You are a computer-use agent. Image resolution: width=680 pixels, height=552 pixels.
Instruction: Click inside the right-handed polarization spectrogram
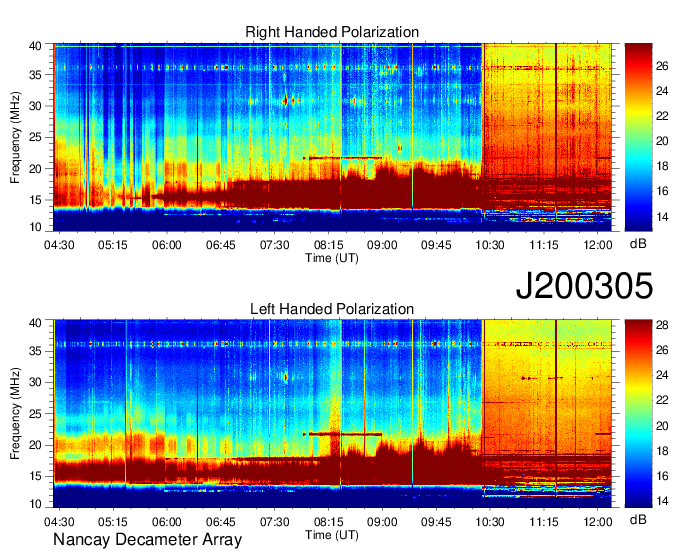[x=332, y=137]
